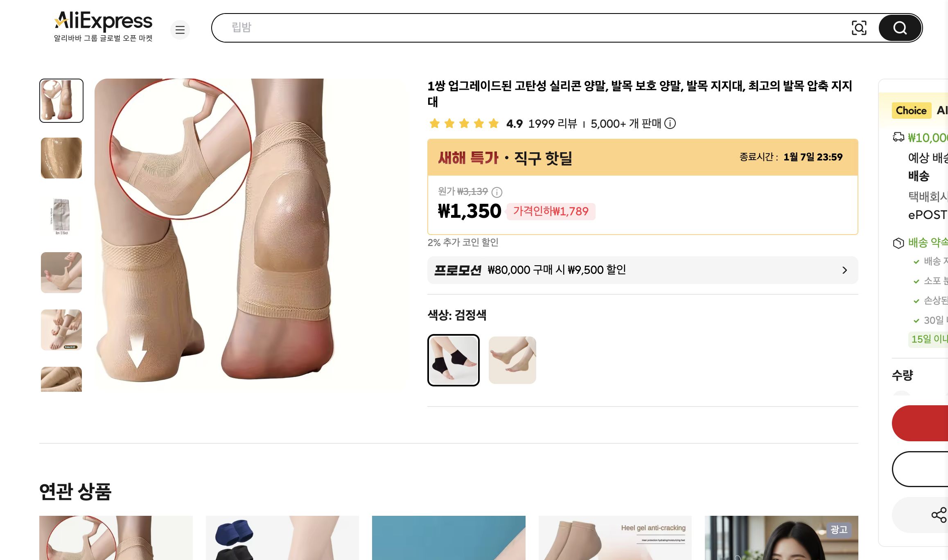Select the black ankle sock color option

(x=454, y=359)
